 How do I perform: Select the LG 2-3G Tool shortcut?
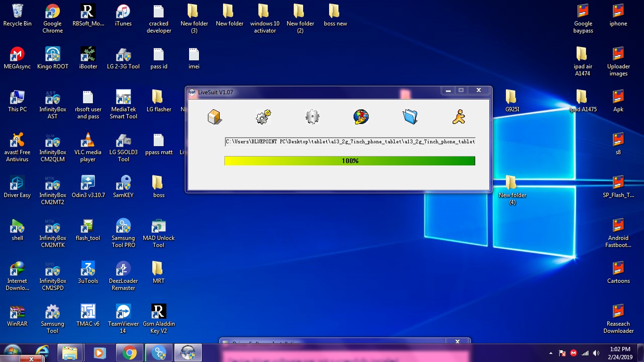pos(123,58)
